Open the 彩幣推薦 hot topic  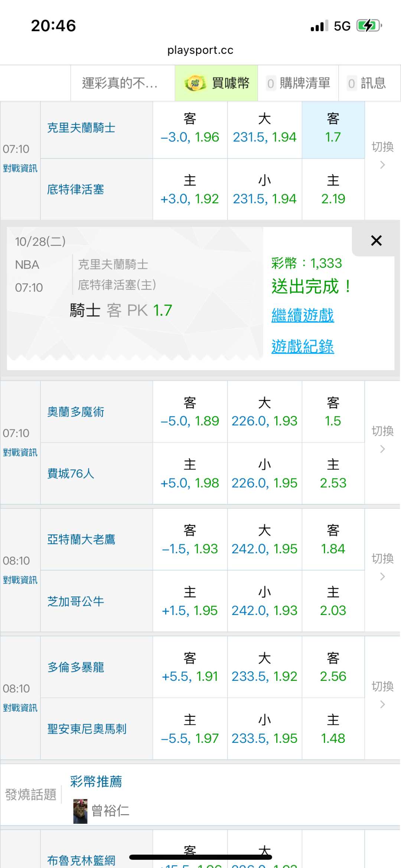click(x=96, y=782)
